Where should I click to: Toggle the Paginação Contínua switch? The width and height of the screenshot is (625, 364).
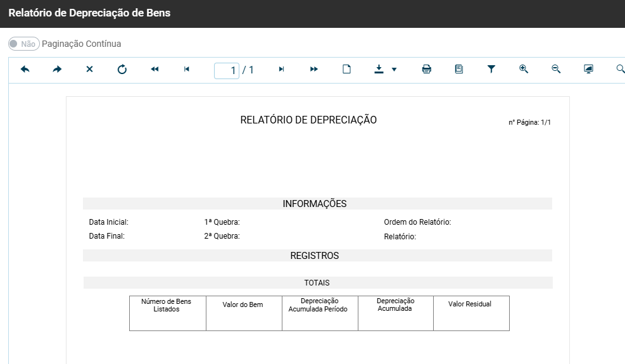(23, 44)
